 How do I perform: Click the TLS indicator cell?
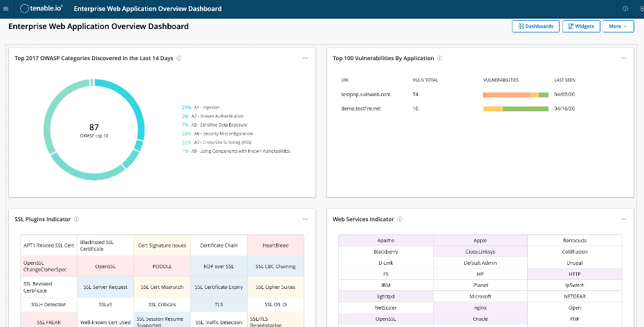(219, 304)
